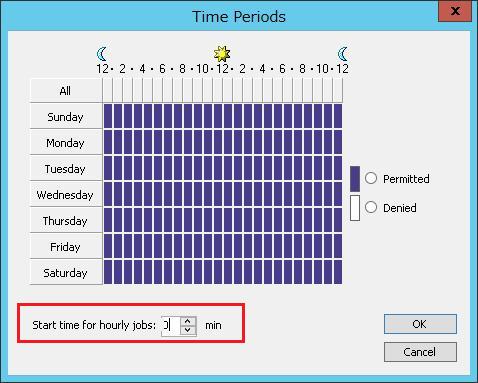Click the first hour column header in All row
The width and height of the screenshot is (478, 383).
coord(108,90)
